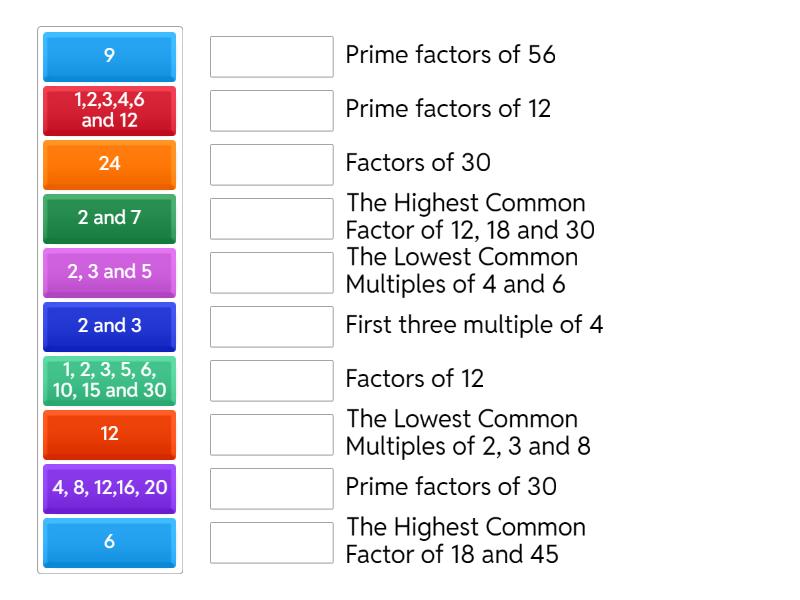Select the green '2 and 7' tile

110,219
